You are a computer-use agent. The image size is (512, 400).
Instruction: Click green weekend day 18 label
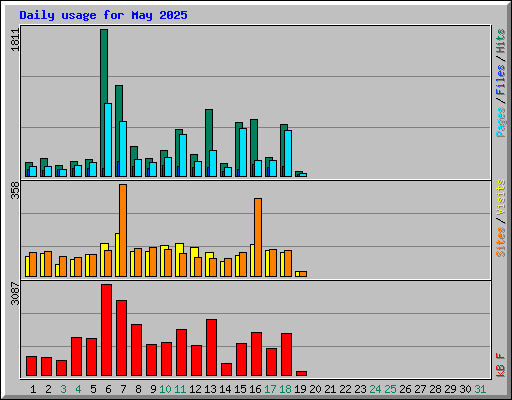coord(285,389)
